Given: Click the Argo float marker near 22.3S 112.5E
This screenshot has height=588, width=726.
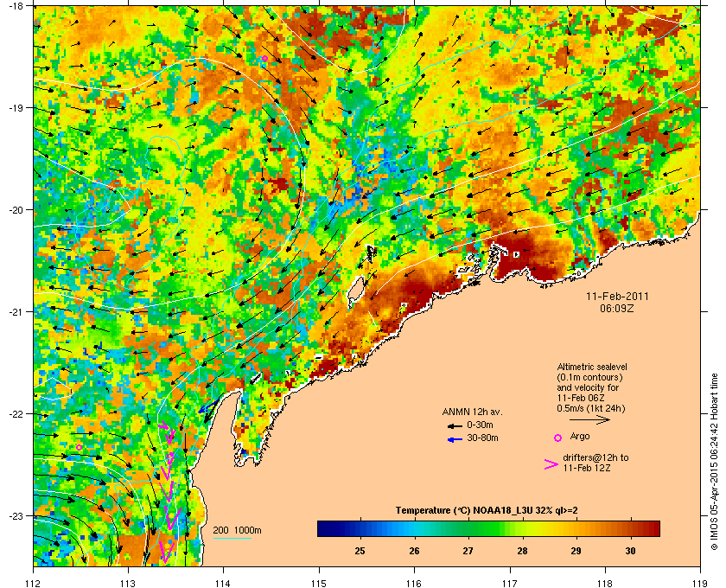Looking at the screenshot, I should pyautogui.click(x=80, y=447).
